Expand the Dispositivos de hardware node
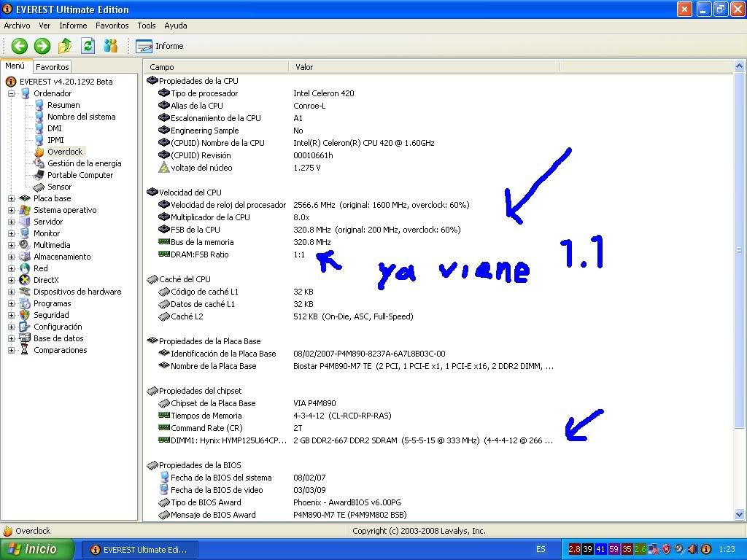747x560 pixels. (x=11, y=292)
